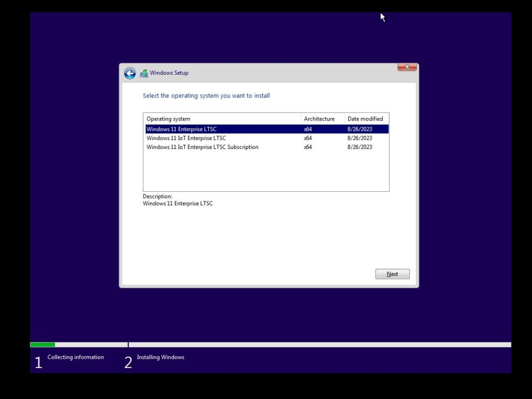
Task: Click the Architecture column header
Action: pos(319,119)
